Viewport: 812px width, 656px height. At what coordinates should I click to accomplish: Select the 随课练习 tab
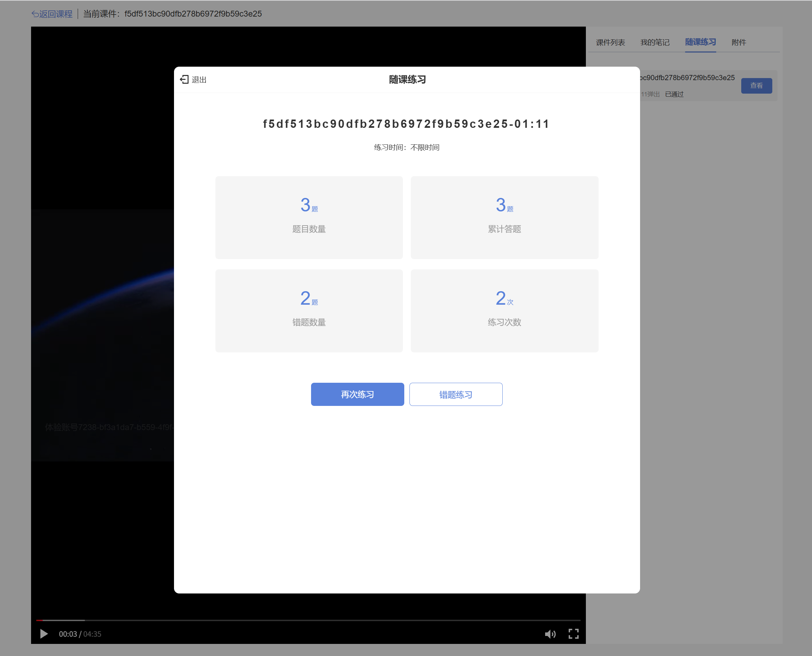point(700,42)
